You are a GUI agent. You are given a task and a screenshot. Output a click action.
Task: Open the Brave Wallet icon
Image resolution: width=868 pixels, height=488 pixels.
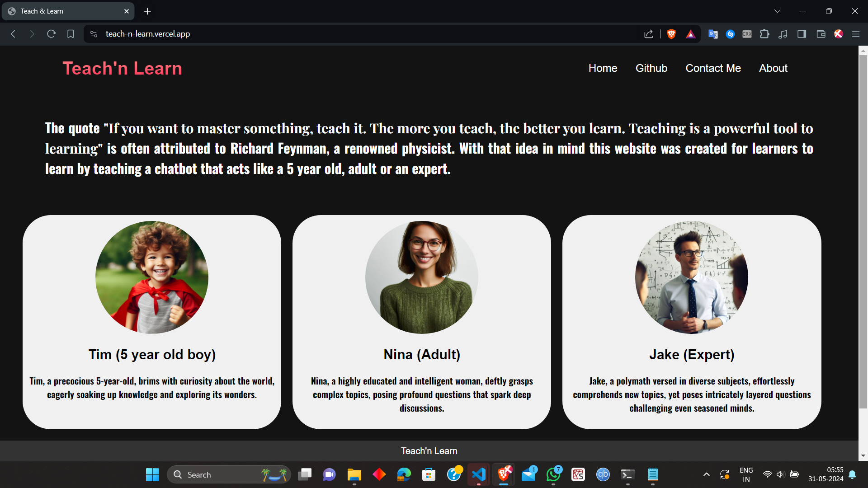[x=821, y=34]
